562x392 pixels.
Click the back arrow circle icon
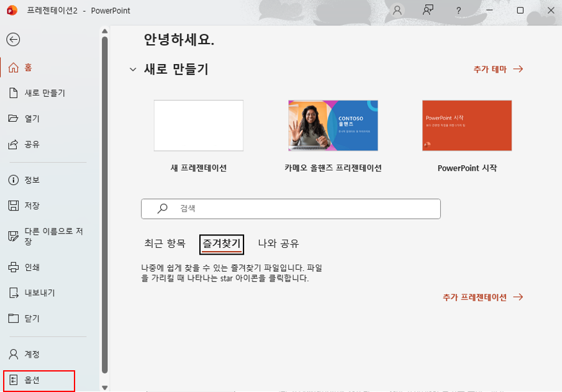click(13, 40)
